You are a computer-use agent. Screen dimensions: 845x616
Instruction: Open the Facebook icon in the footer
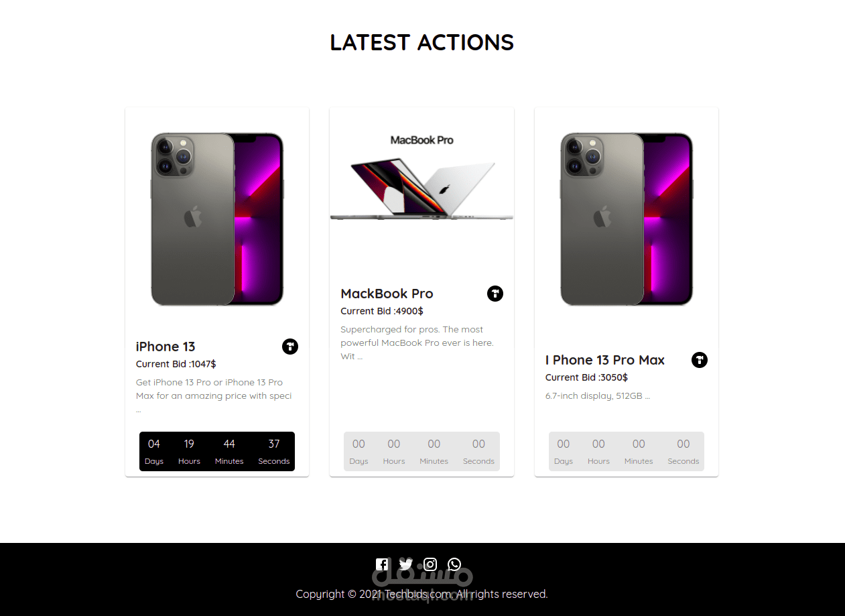pyautogui.click(x=382, y=564)
